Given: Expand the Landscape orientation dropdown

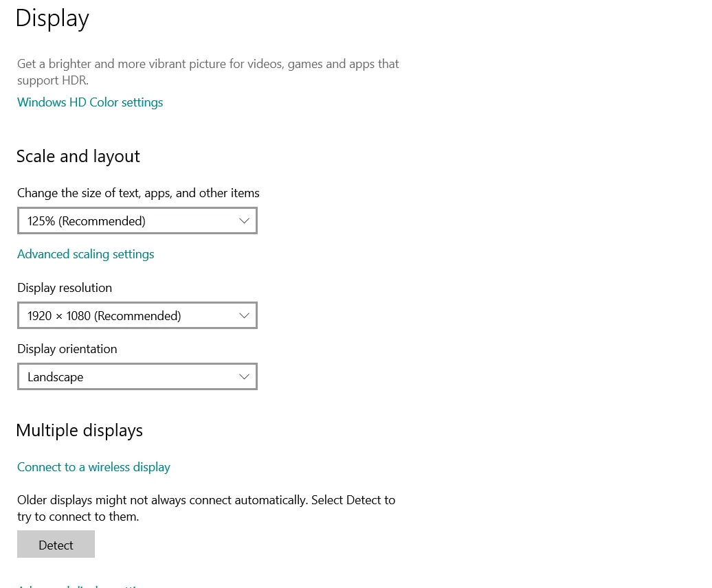Looking at the screenshot, I should [x=137, y=377].
